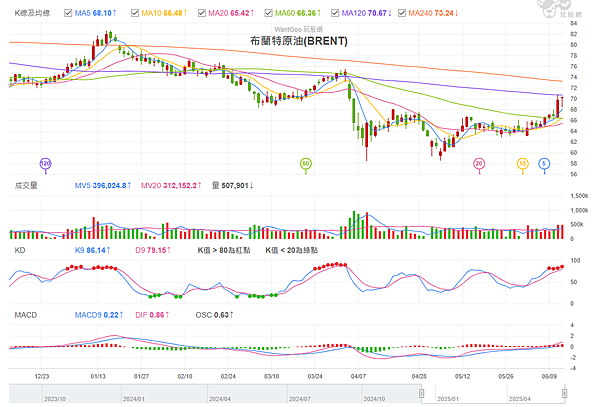Click the MA10 66.48 value label
This screenshot has width=600, height=407.
pos(165,13)
